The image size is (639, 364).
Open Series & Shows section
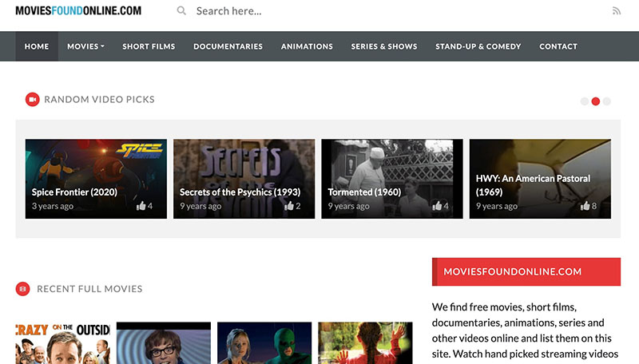384,46
